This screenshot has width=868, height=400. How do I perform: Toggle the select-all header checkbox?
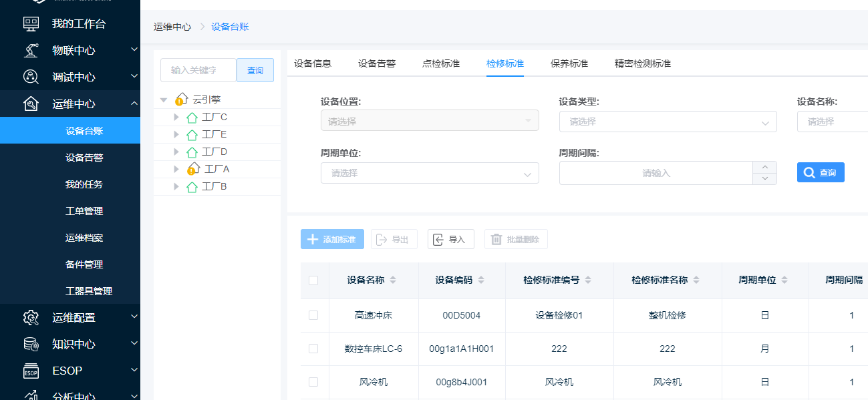313,280
